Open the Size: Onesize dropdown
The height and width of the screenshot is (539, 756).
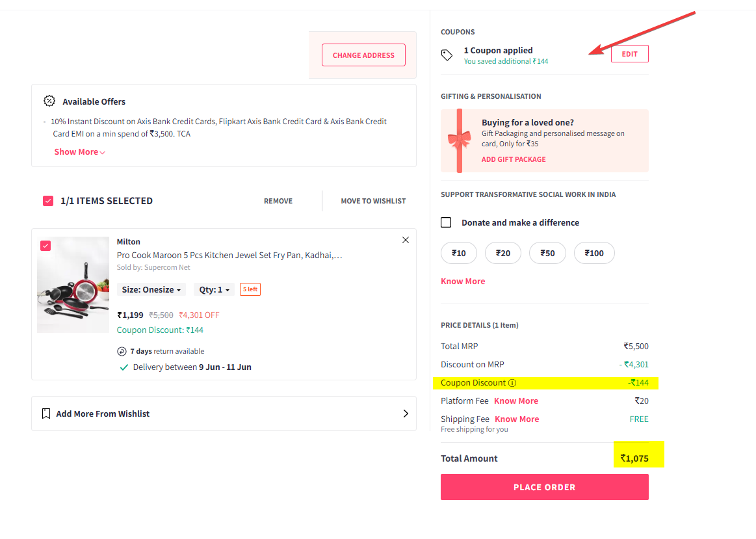151,289
